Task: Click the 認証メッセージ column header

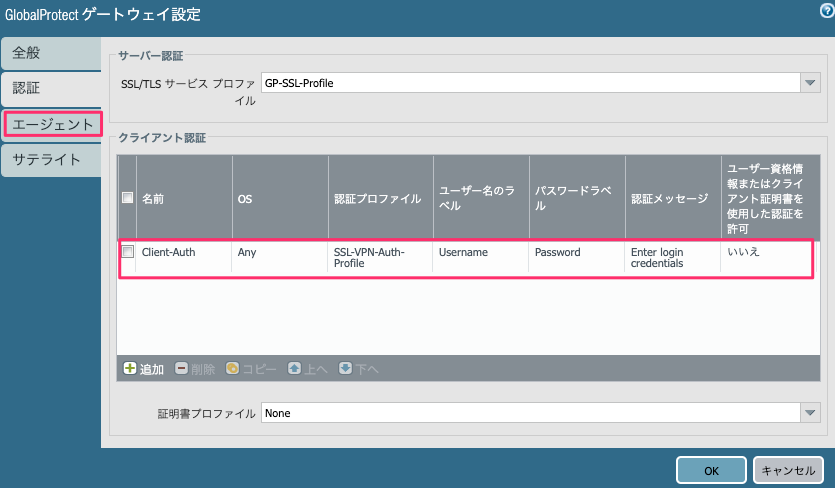Action: 673,198
